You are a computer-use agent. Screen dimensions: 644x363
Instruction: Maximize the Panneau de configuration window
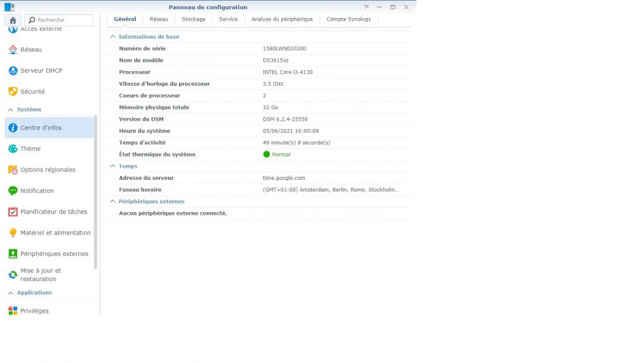coord(393,7)
